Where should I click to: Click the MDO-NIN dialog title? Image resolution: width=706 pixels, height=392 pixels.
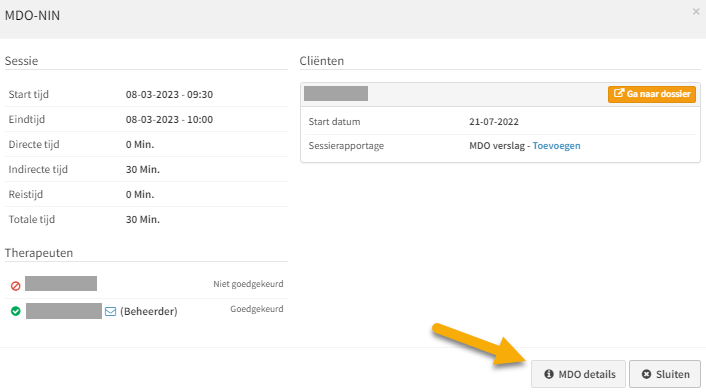pos(32,15)
